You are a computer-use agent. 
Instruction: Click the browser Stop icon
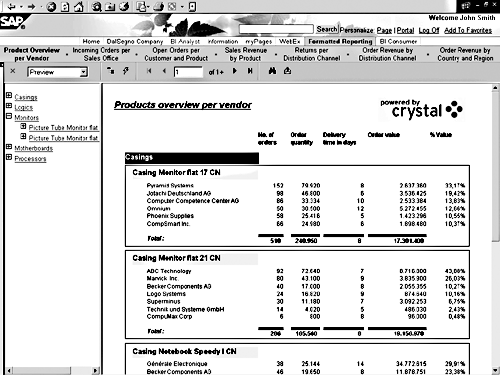pyautogui.click(x=51, y=7)
